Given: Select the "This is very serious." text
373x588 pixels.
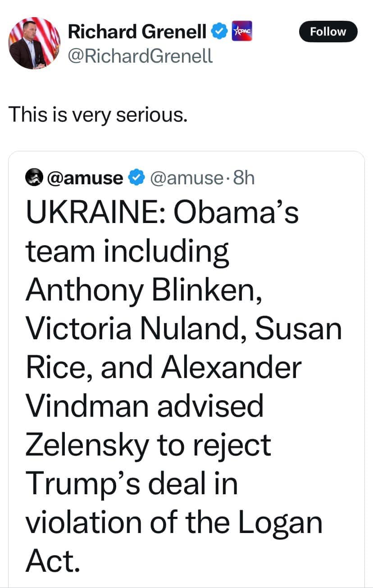Looking at the screenshot, I should 97,114.
